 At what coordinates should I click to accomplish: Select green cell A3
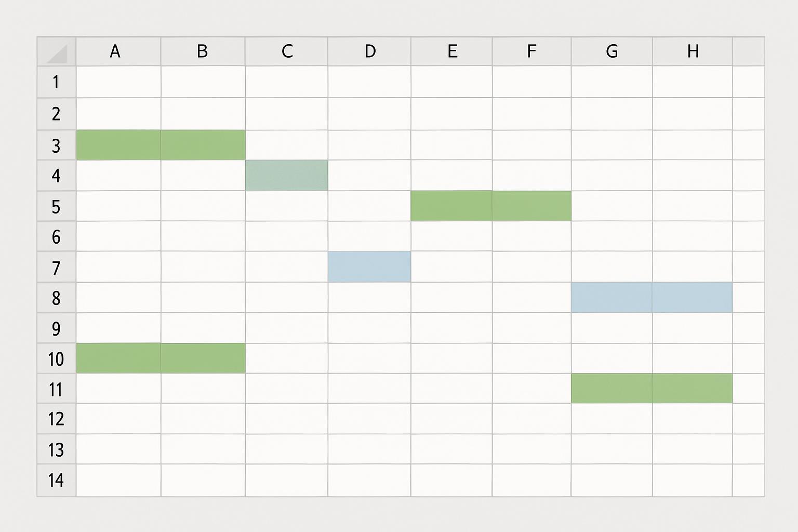click(x=118, y=145)
